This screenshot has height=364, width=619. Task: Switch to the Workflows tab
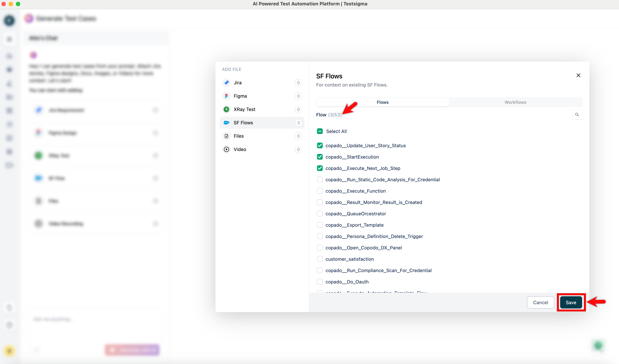[515, 102]
